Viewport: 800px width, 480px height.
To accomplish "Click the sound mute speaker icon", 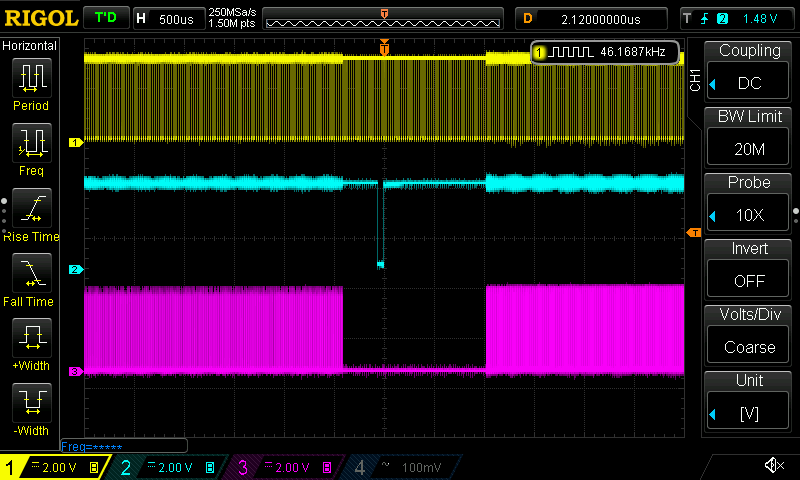I will [x=774, y=465].
